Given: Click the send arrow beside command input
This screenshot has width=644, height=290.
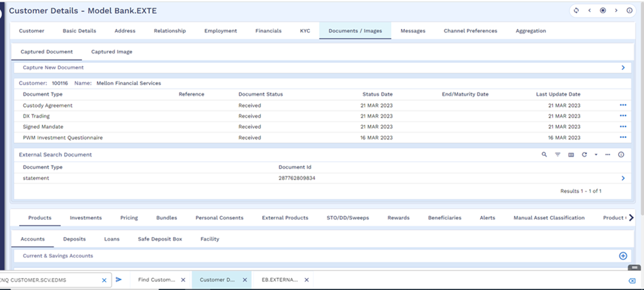Looking at the screenshot, I should [119, 279].
